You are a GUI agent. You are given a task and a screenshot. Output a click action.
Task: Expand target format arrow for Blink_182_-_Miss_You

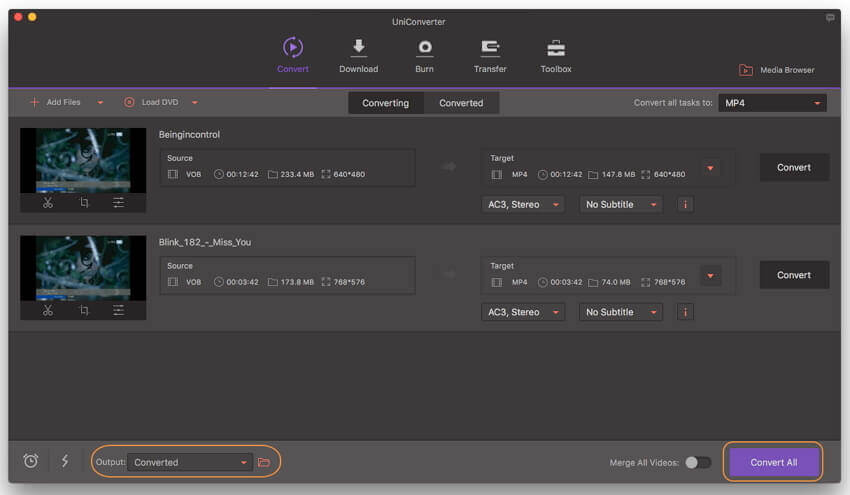[710, 275]
